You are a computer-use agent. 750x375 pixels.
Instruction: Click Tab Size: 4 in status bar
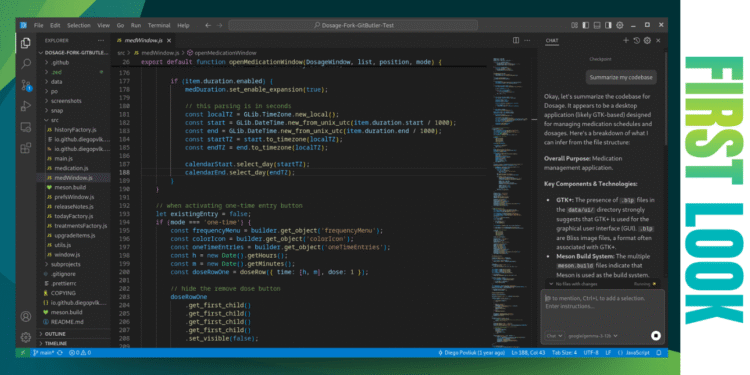[x=564, y=353]
